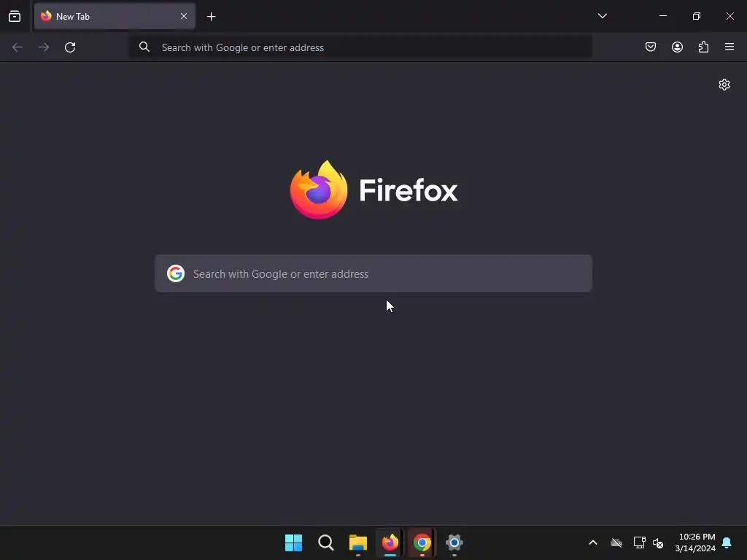747x560 pixels.
Task: Open the Firefox application hamburger menu
Action: pyautogui.click(x=729, y=47)
